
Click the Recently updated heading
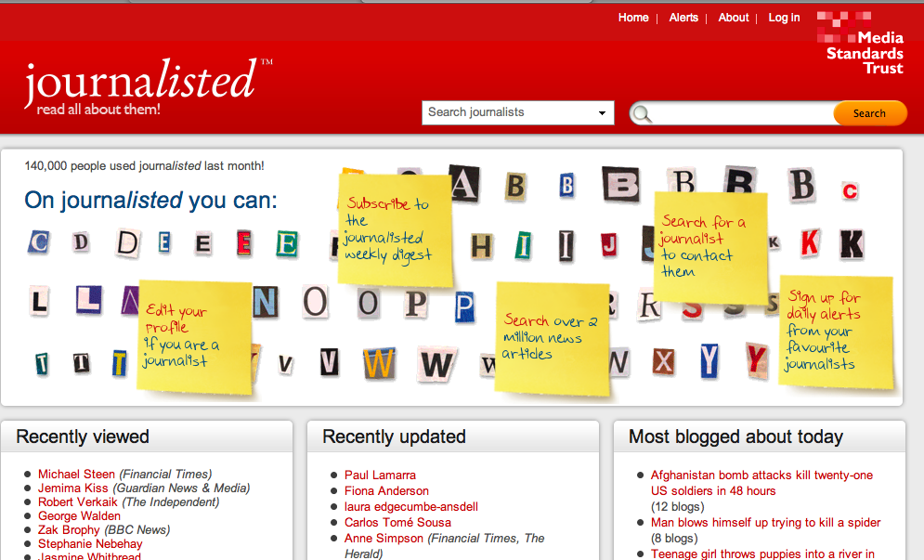coord(395,436)
